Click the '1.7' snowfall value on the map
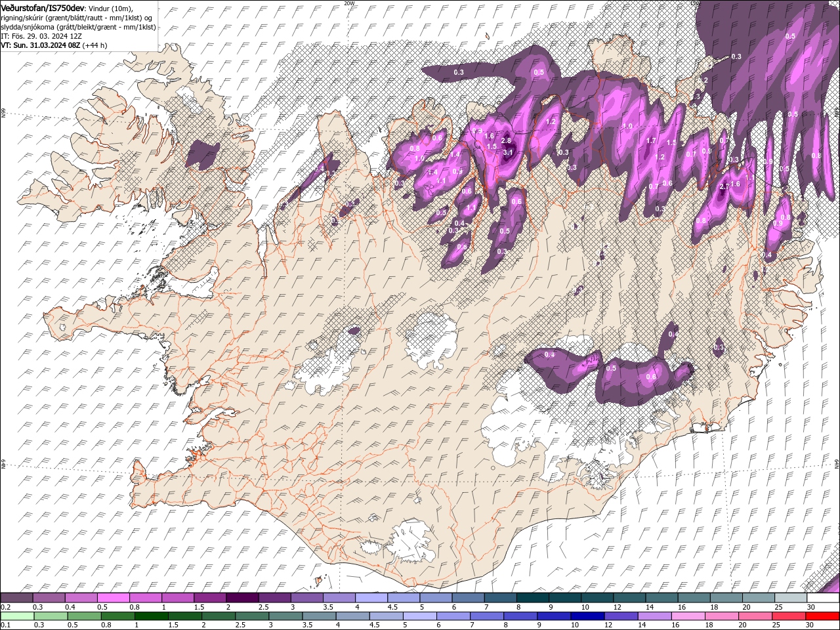This screenshot has width=840, height=630. (x=652, y=140)
